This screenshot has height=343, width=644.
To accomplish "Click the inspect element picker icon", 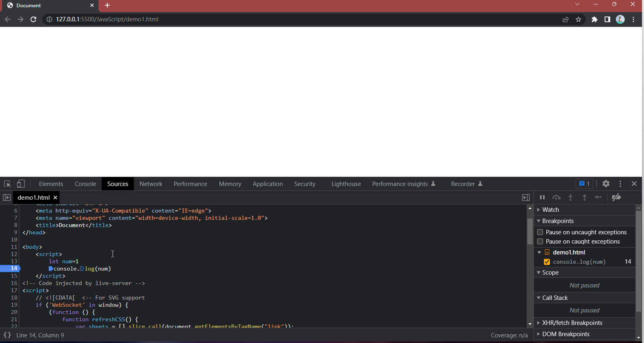I will (x=7, y=184).
